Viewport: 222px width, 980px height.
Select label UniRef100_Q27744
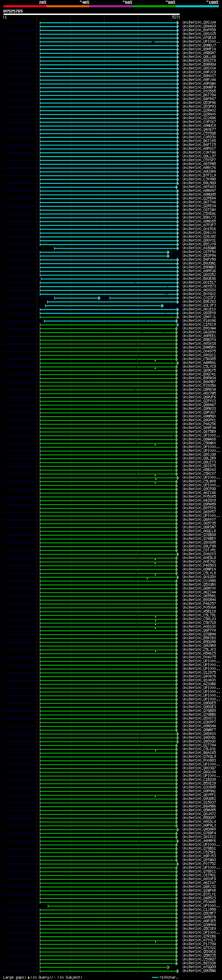pos(199,745)
